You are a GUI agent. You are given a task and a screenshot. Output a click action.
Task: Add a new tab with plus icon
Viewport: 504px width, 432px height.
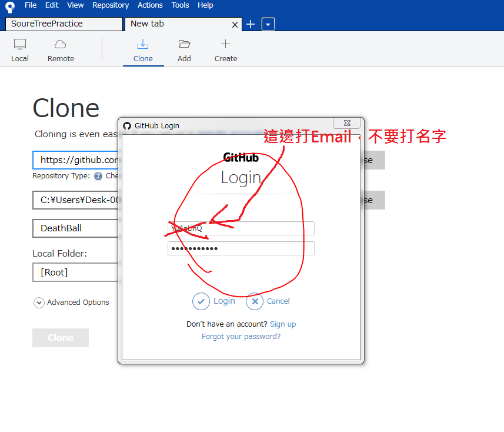pos(251,24)
